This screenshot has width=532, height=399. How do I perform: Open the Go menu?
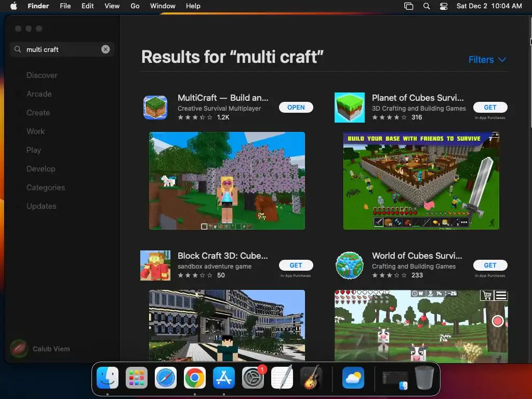pos(135,6)
